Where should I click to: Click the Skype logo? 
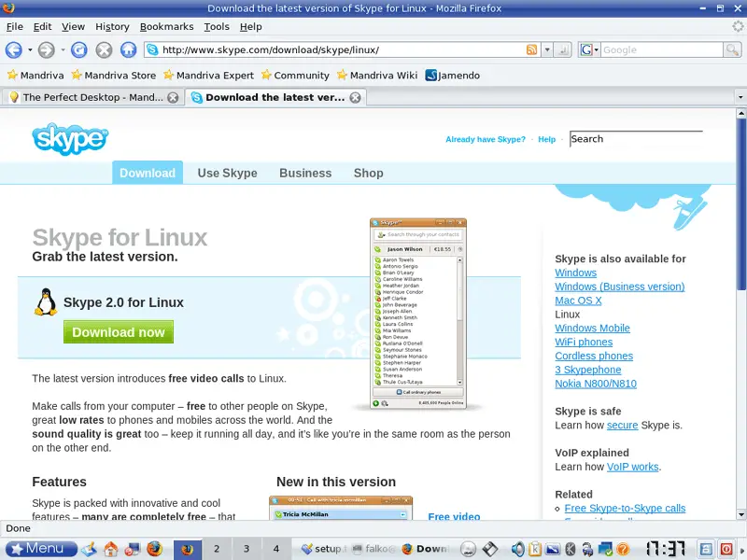click(x=70, y=139)
